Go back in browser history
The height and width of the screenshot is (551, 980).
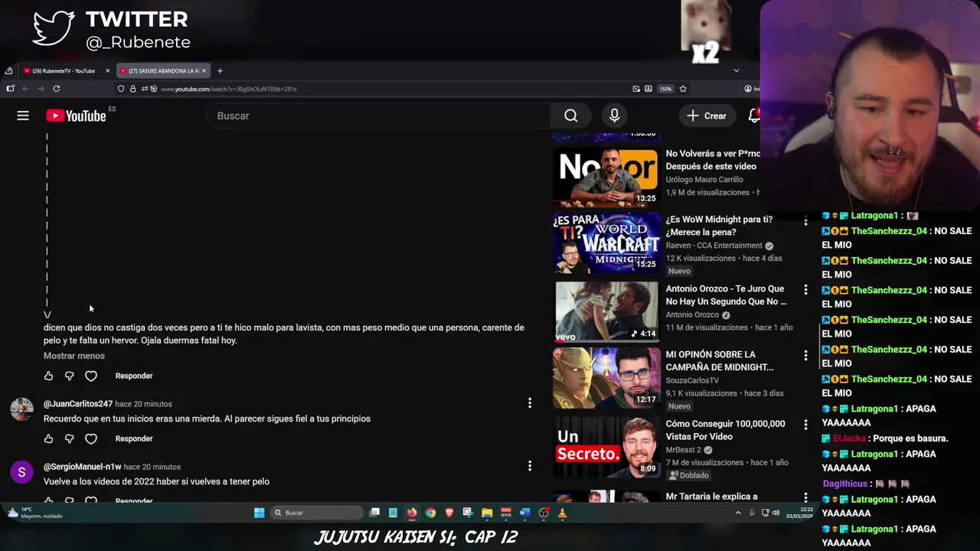25,89
